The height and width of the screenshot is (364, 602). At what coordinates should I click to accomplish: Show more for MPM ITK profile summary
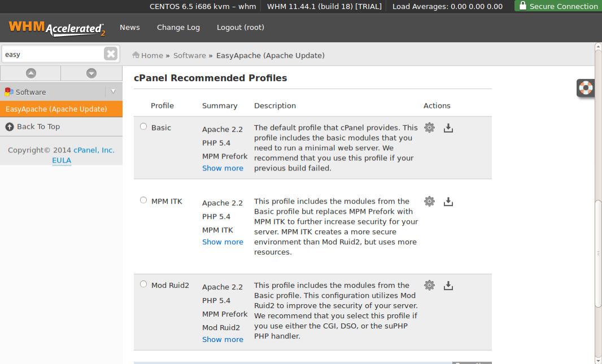(223, 242)
